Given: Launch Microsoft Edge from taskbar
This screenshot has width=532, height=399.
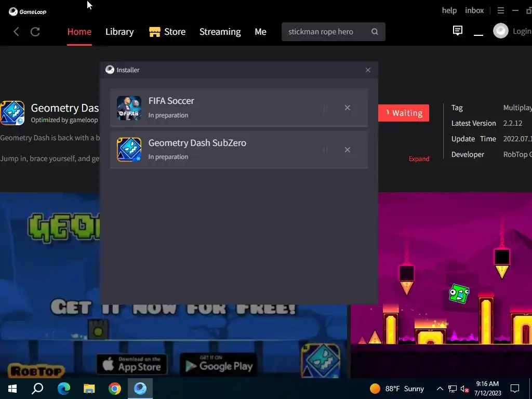Looking at the screenshot, I should click(x=63, y=389).
